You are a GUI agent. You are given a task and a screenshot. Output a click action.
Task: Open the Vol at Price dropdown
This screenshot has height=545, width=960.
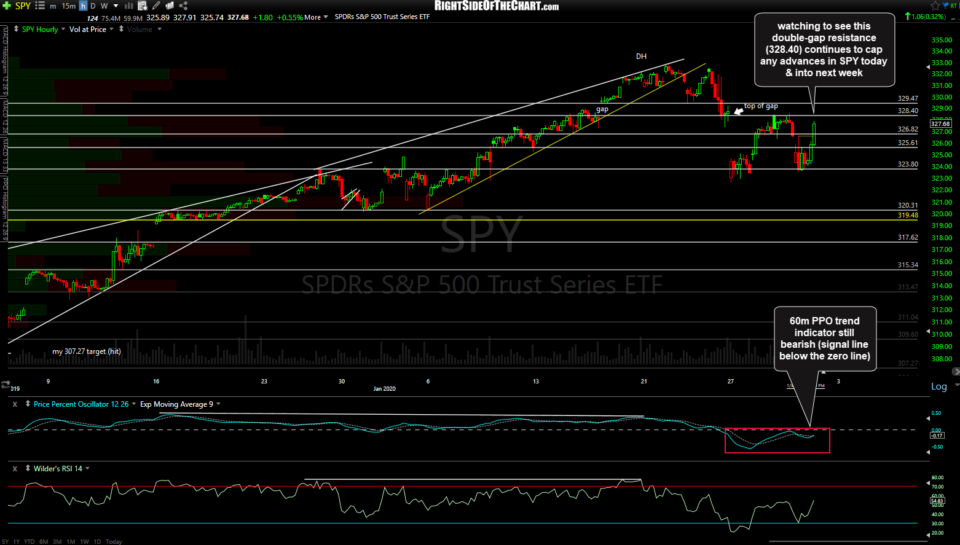pyautogui.click(x=111, y=29)
